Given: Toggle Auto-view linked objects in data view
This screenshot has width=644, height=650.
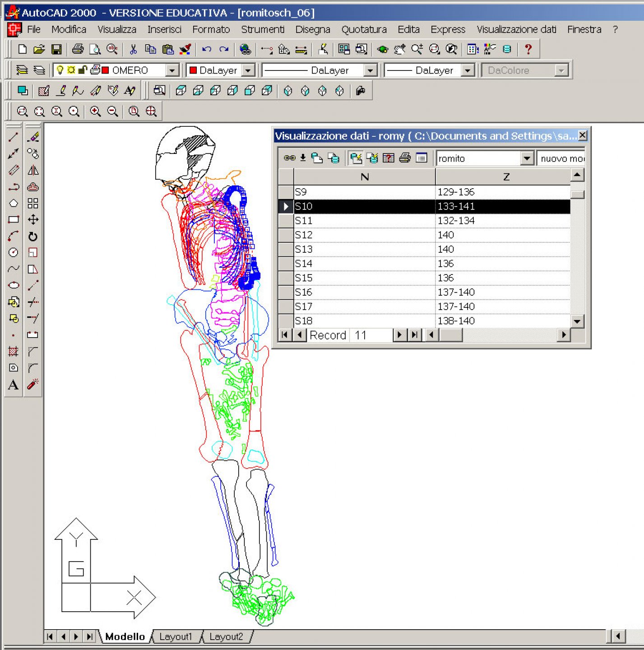Looking at the screenshot, I should pos(356,158).
